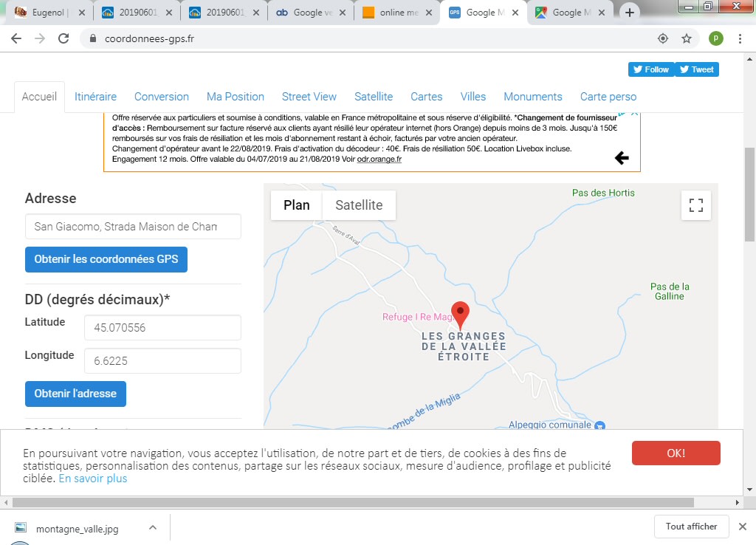Switch map to Satellite view

point(359,205)
